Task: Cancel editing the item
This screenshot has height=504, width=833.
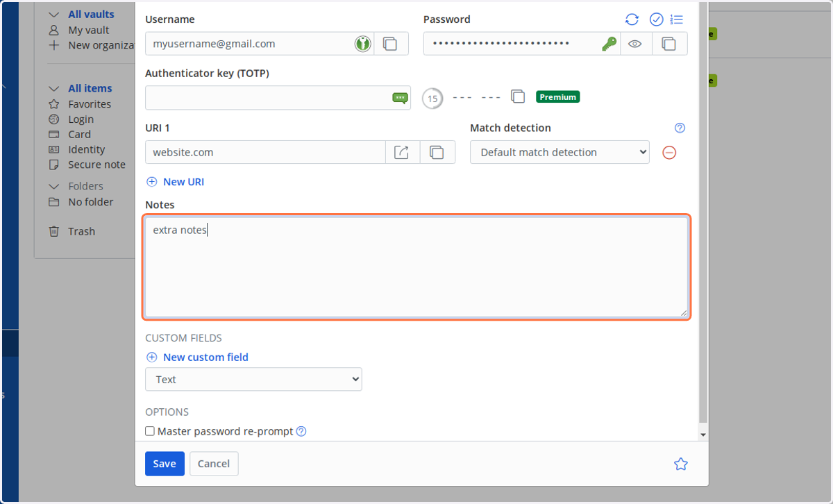Action: tap(214, 464)
